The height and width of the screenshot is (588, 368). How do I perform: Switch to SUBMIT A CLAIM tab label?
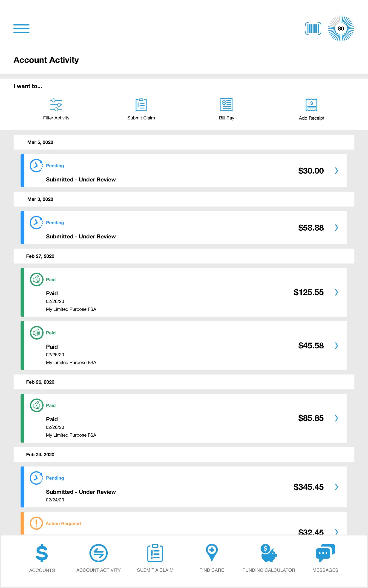tap(155, 570)
